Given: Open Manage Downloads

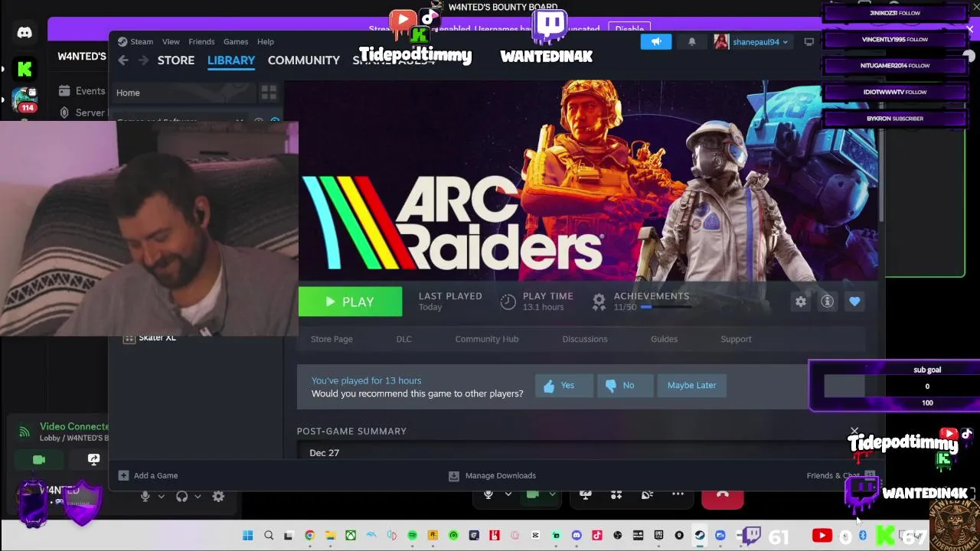Looking at the screenshot, I should click(x=492, y=475).
